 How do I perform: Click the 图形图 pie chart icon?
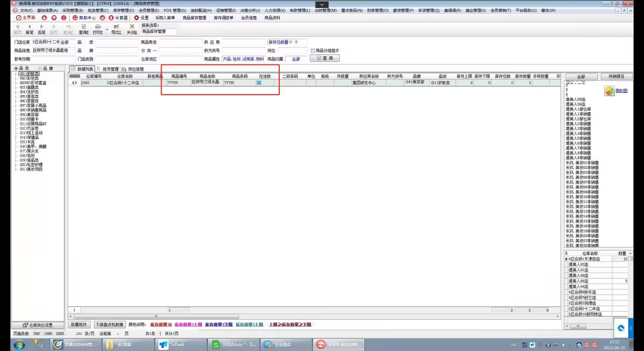coord(609,91)
